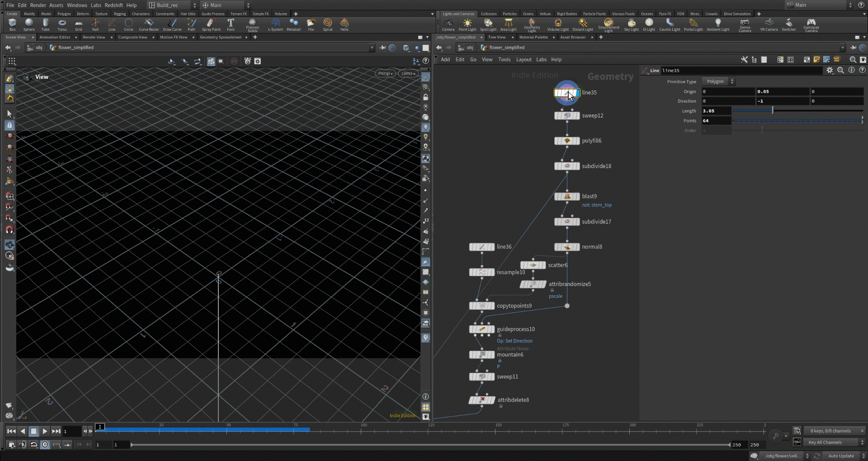868x461 pixels.
Task: Open the Persp viewport dropdown
Action: (x=385, y=73)
